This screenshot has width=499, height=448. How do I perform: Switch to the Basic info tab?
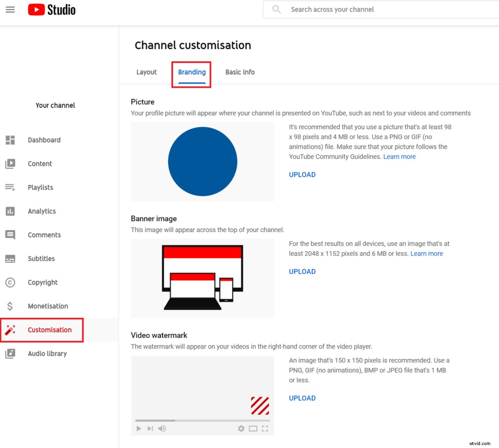240,72
